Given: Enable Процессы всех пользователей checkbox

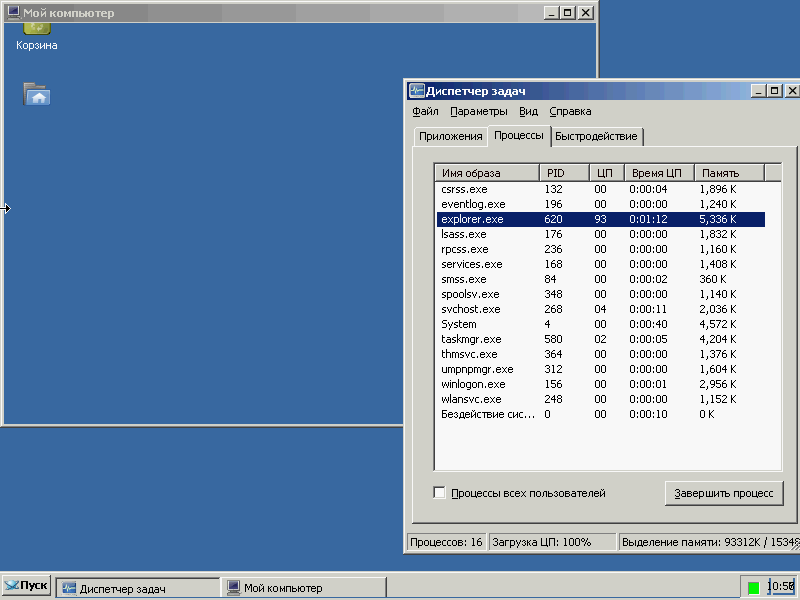Looking at the screenshot, I should pos(439,493).
